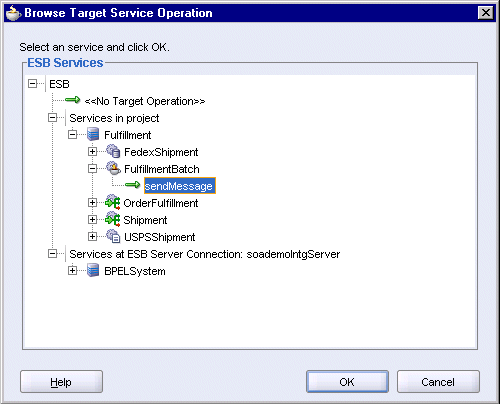Image resolution: width=500 pixels, height=404 pixels.
Task: Click the Fulfillment system database icon
Action: 93,135
